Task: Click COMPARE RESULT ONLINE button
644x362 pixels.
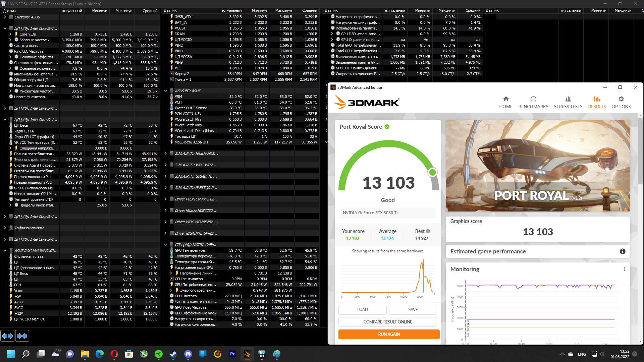Action: tap(387, 322)
